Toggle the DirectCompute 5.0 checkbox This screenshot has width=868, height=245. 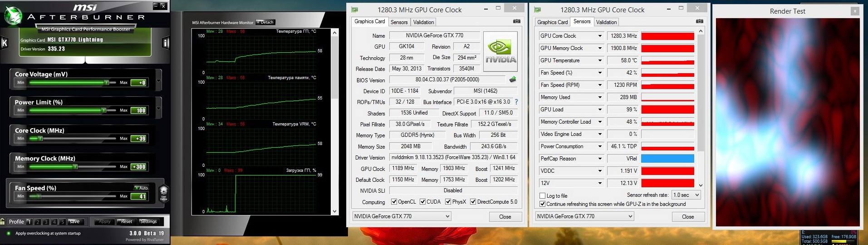pos(473,202)
